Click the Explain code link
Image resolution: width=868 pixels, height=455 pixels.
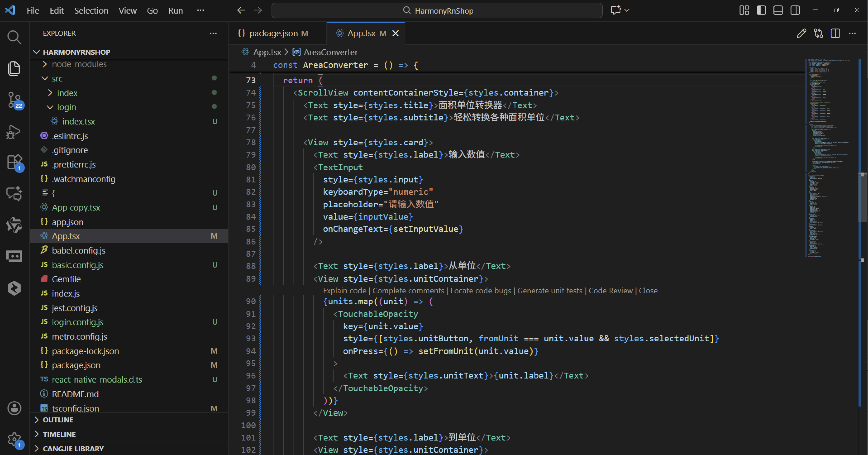(344, 290)
